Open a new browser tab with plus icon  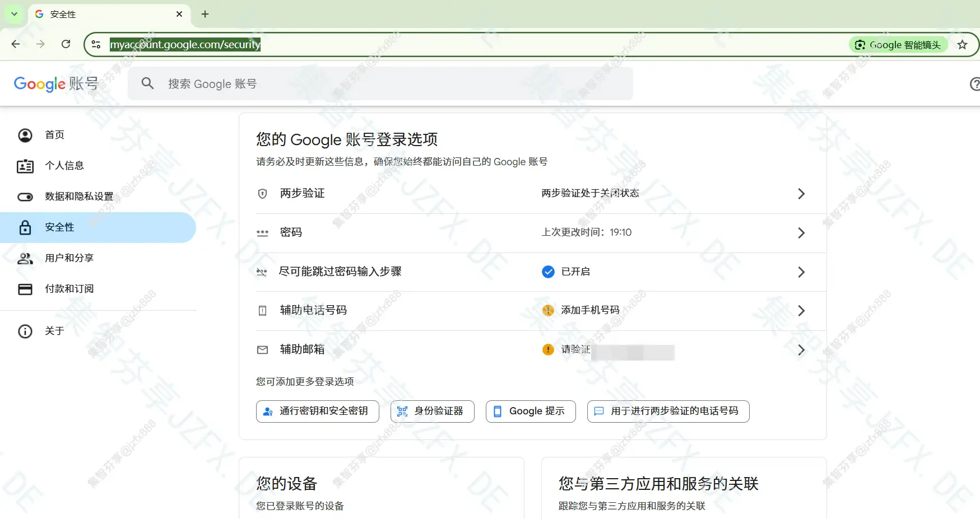[205, 14]
